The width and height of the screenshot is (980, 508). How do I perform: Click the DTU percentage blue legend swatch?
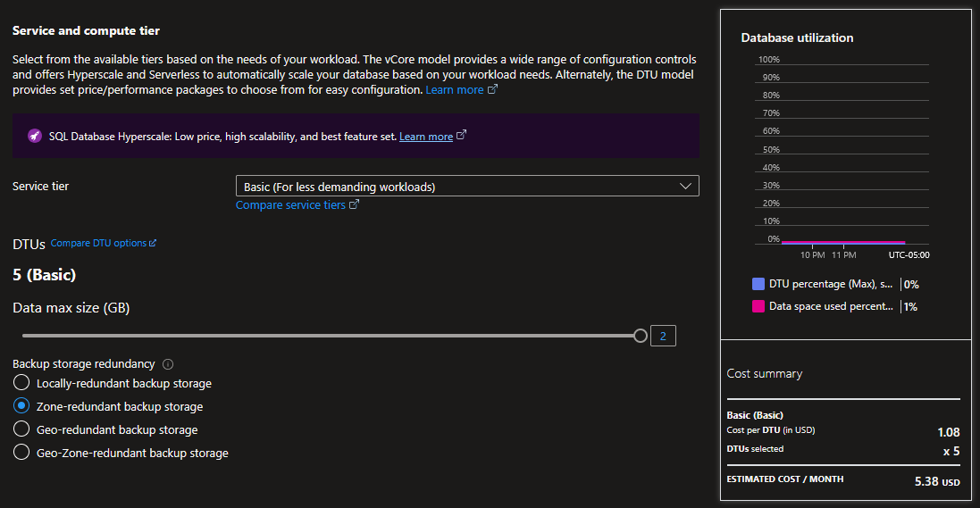(758, 284)
